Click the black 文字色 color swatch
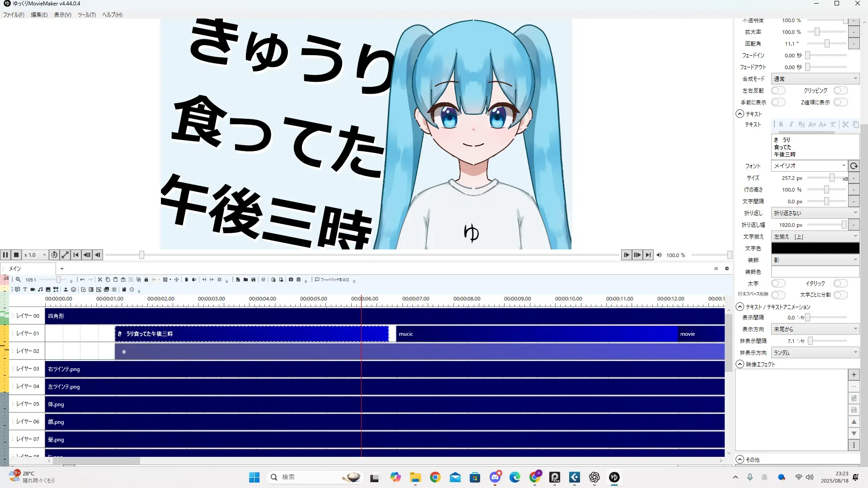Image resolution: width=868 pixels, height=488 pixels. click(x=815, y=248)
